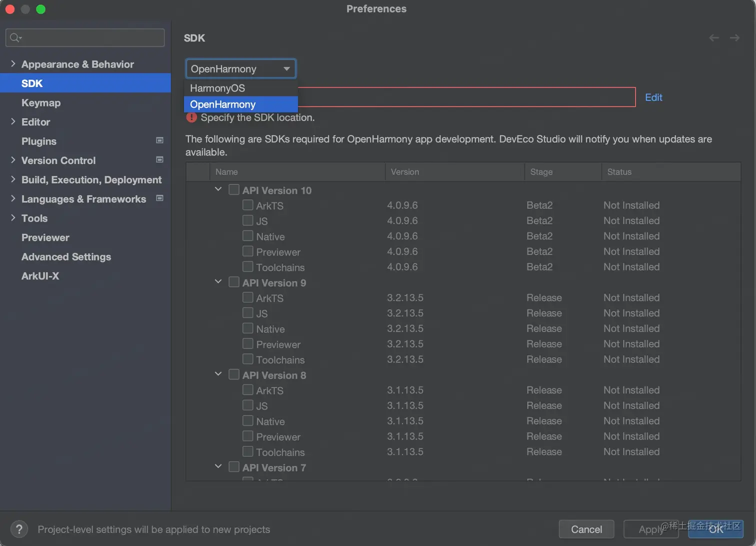Click the red SDK location error icon

pyautogui.click(x=191, y=118)
